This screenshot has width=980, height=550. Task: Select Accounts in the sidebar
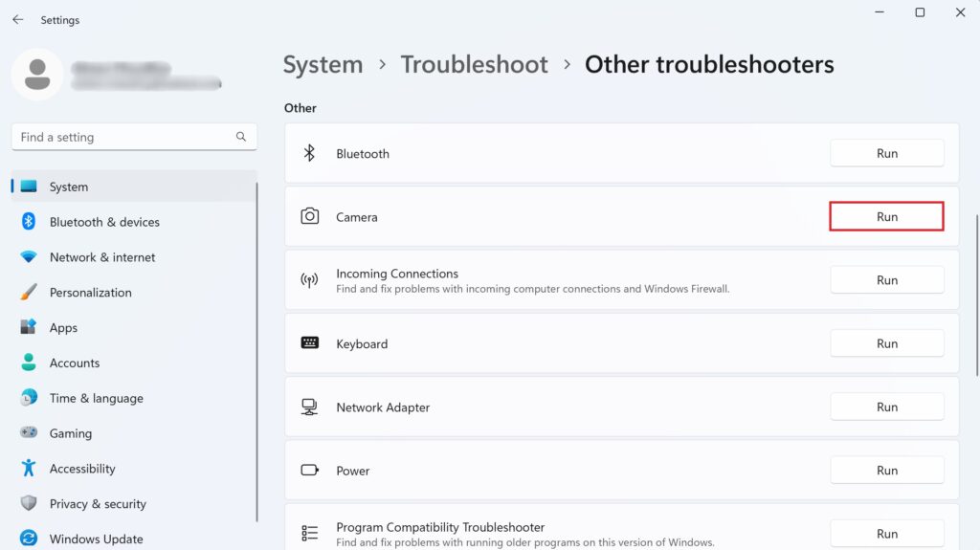[x=74, y=363]
